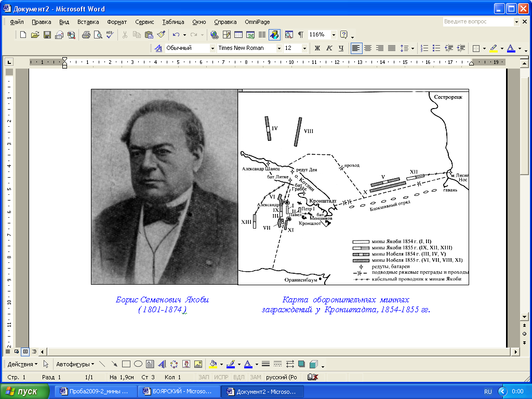Toggle show paragraph marks (¶)
The width and height of the screenshot is (532, 399).
click(x=301, y=35)
